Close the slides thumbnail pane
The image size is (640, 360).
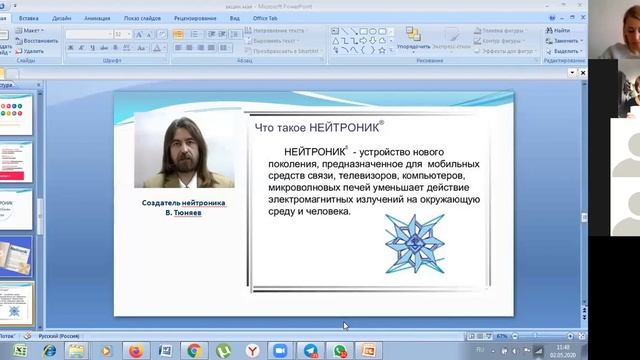39,85
